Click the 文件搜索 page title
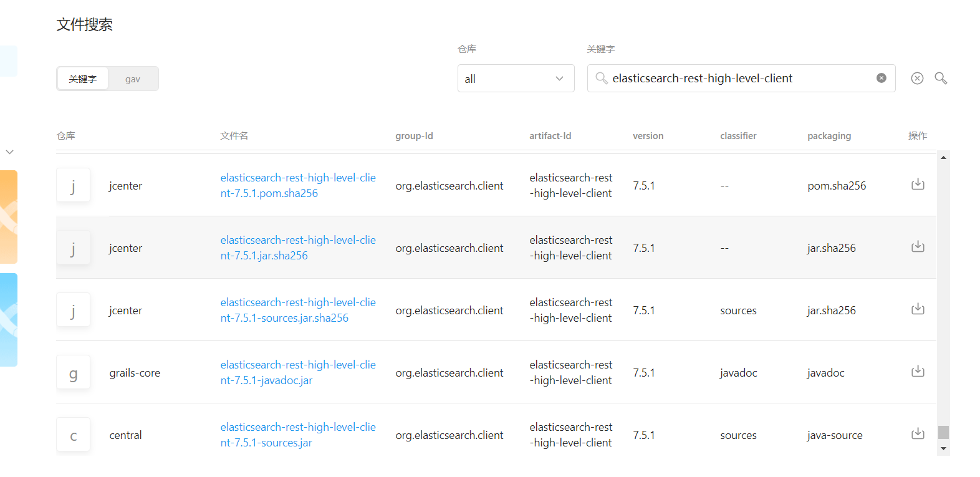 click(85, 24)
